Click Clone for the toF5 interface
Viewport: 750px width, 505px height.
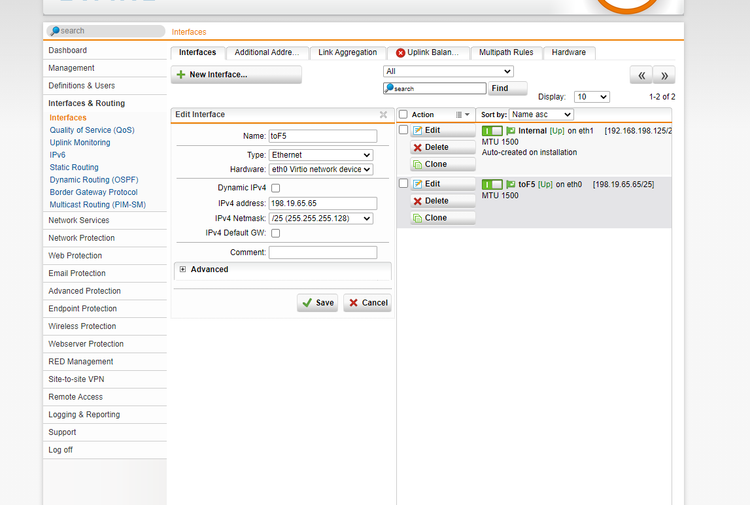[442, 218]
